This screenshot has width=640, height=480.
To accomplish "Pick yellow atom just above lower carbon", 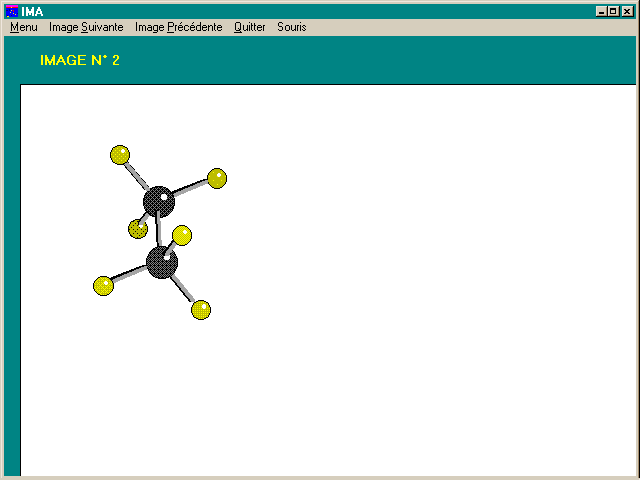I will 182,235.
